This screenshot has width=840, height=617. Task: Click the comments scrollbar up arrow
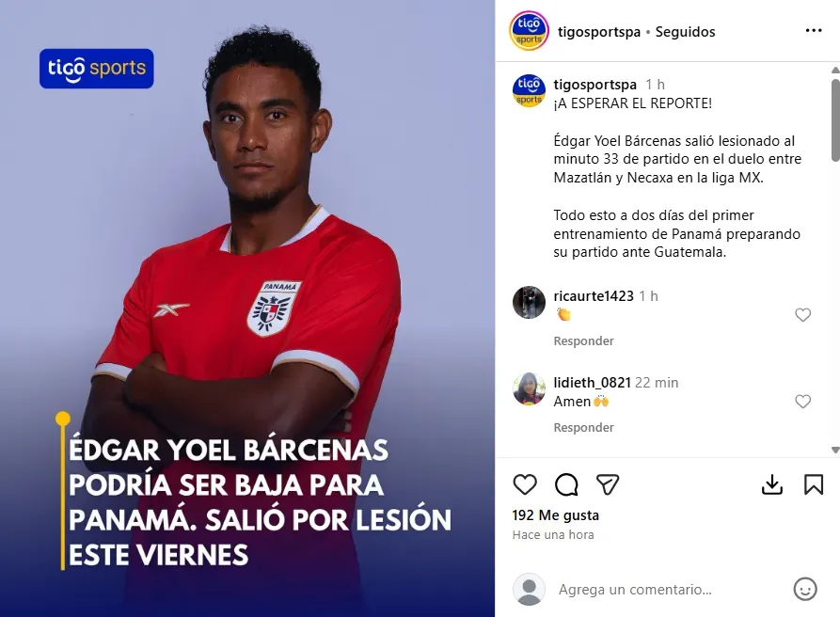834,71
